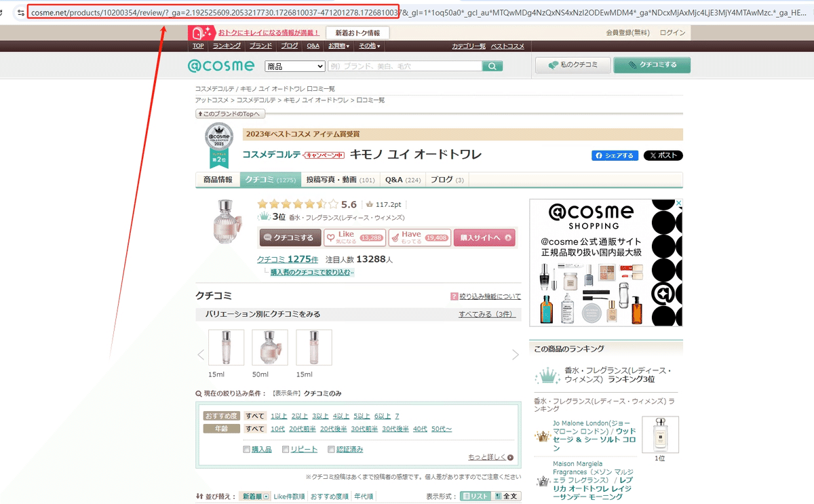Click the ベストコスメ link

click(508, 46)
